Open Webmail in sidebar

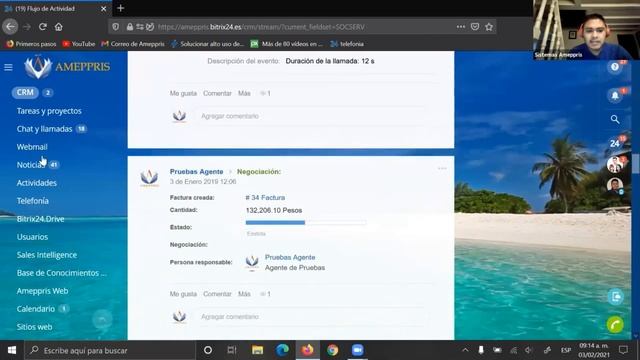(32, 147)
